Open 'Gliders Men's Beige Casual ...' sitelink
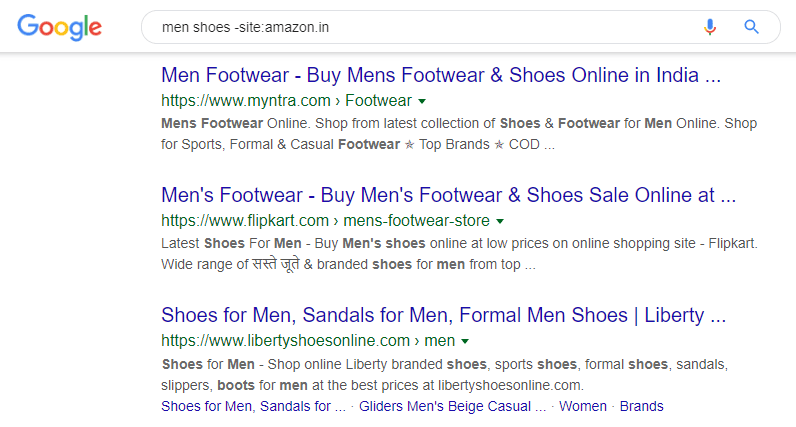The image size is (796, 427). pos(452,406)
